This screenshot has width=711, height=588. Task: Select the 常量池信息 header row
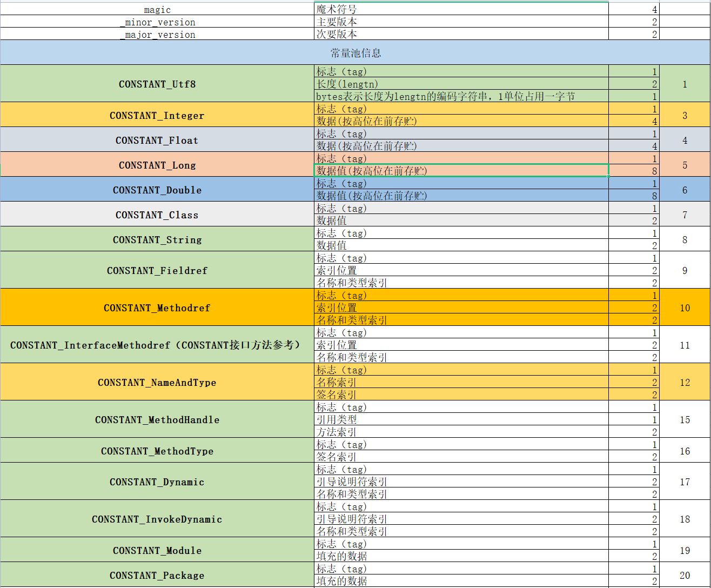[355, 52]
